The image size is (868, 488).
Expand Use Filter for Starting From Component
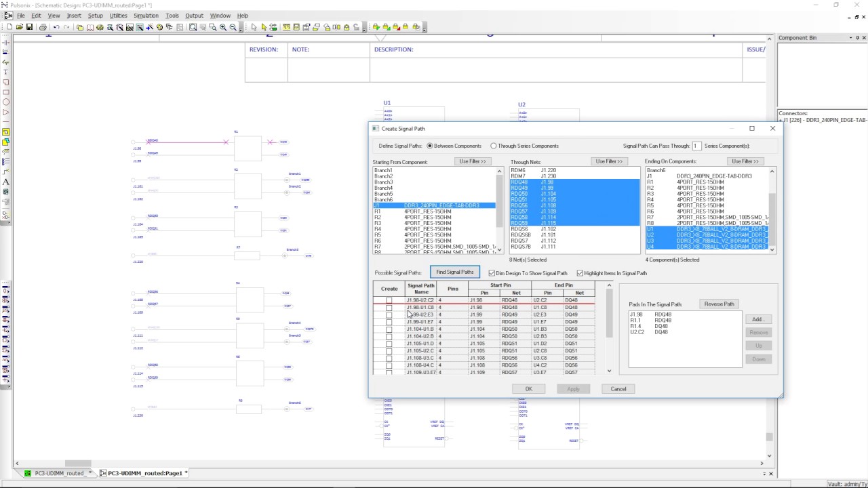click(x=473, y=161)
